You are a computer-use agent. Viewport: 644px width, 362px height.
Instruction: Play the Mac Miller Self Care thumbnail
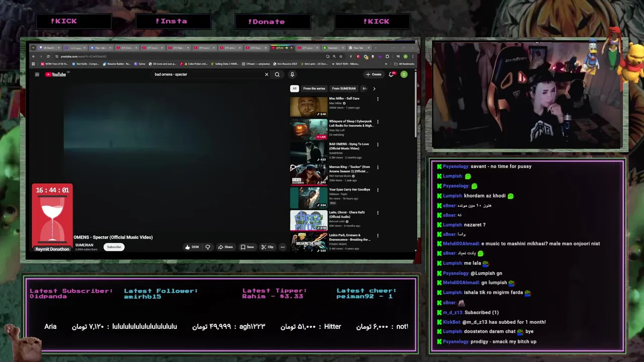308,107
